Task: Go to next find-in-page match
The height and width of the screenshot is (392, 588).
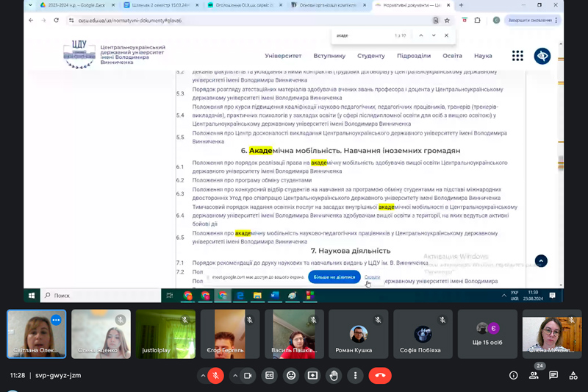Action: 434,35
